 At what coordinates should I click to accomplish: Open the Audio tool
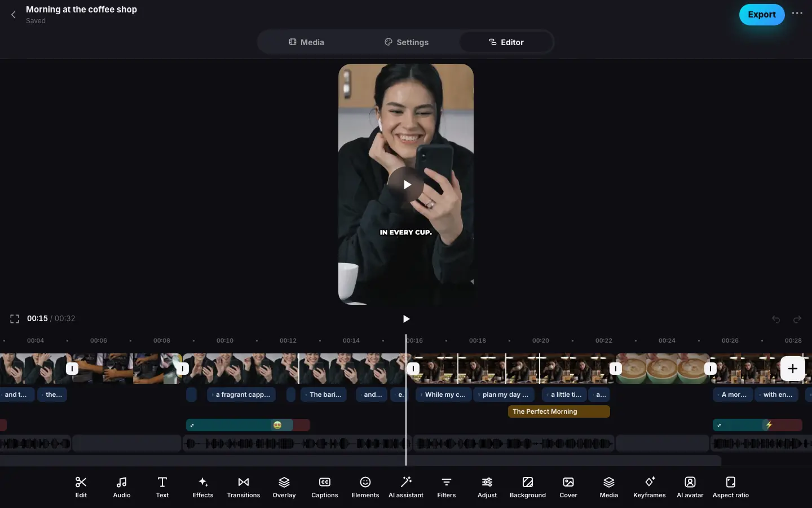(x=122, y=487)
